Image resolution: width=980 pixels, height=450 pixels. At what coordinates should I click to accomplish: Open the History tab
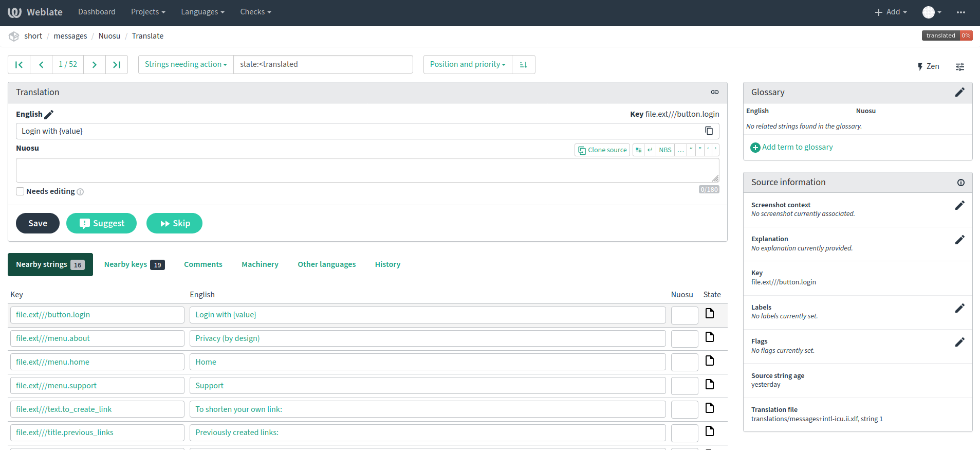[x=387, y=264]
